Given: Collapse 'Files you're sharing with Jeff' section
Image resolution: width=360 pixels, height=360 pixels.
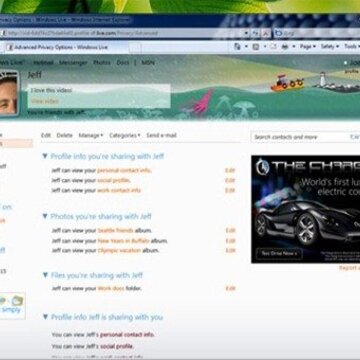Looking at the screenshot, I should [45, 275].
